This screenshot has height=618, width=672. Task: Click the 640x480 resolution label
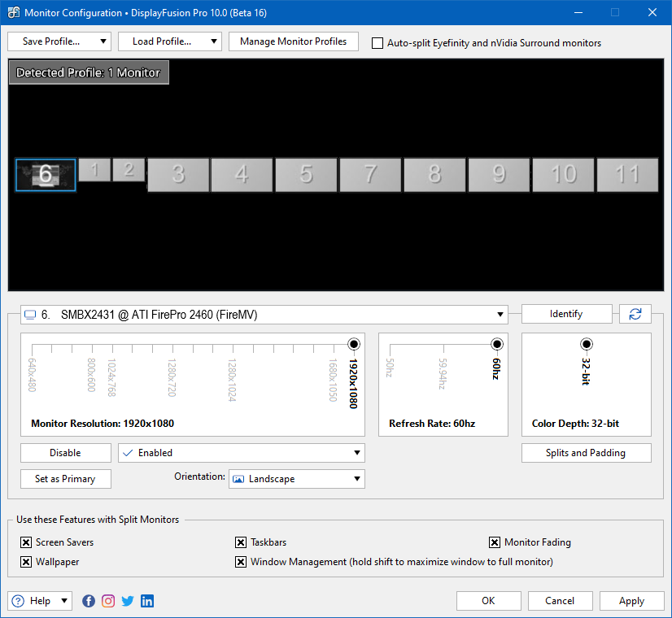coord(32,375)
